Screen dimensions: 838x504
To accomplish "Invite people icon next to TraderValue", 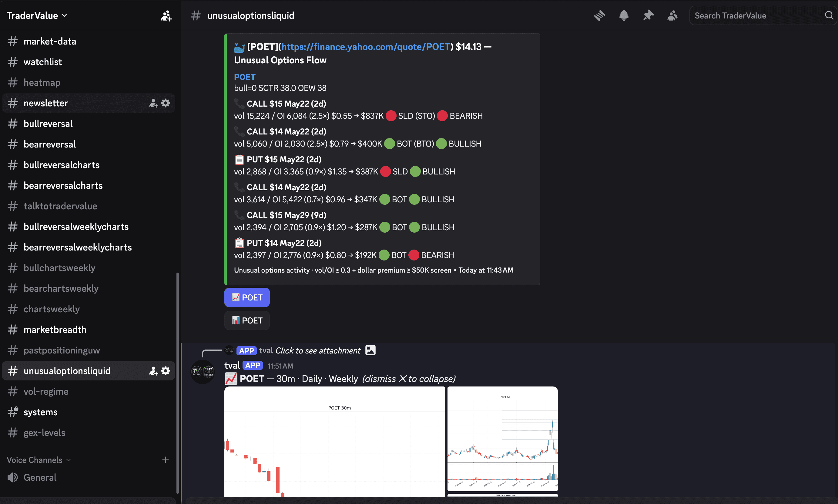I will [x=166, y=16].
